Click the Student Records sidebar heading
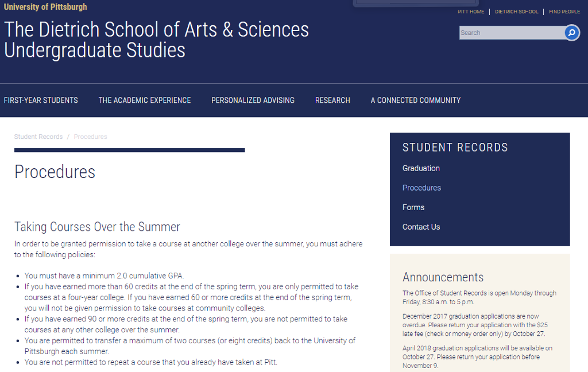Screen dimensions: 588x372 coord(455,148)
